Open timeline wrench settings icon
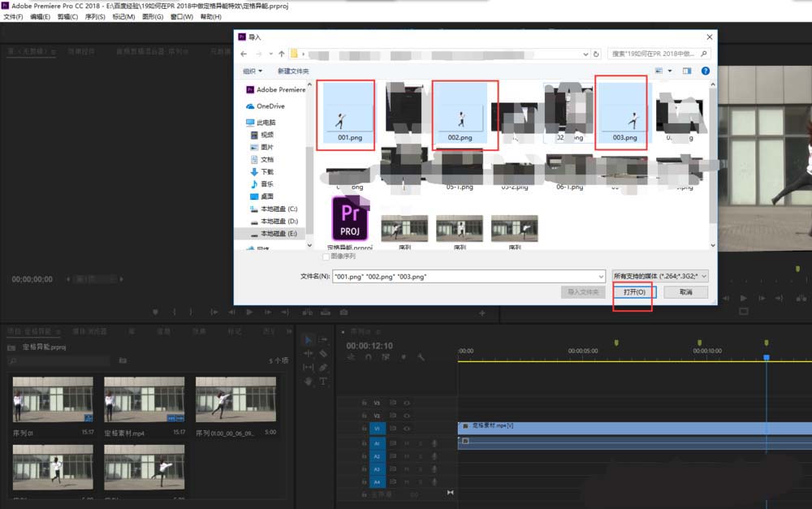The height and width of the screenshot is (509, 812). [x=421, y=357]
